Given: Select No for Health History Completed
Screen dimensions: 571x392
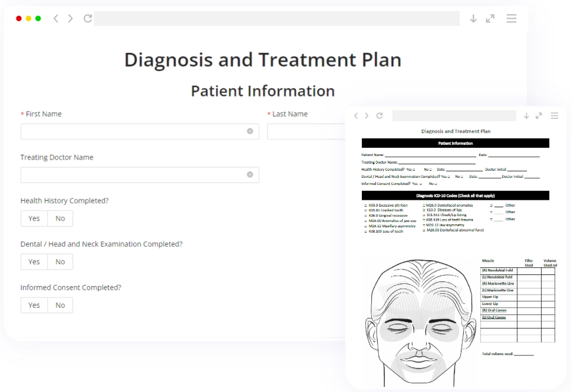Looking at the screenshot, I should click(60, 218).
